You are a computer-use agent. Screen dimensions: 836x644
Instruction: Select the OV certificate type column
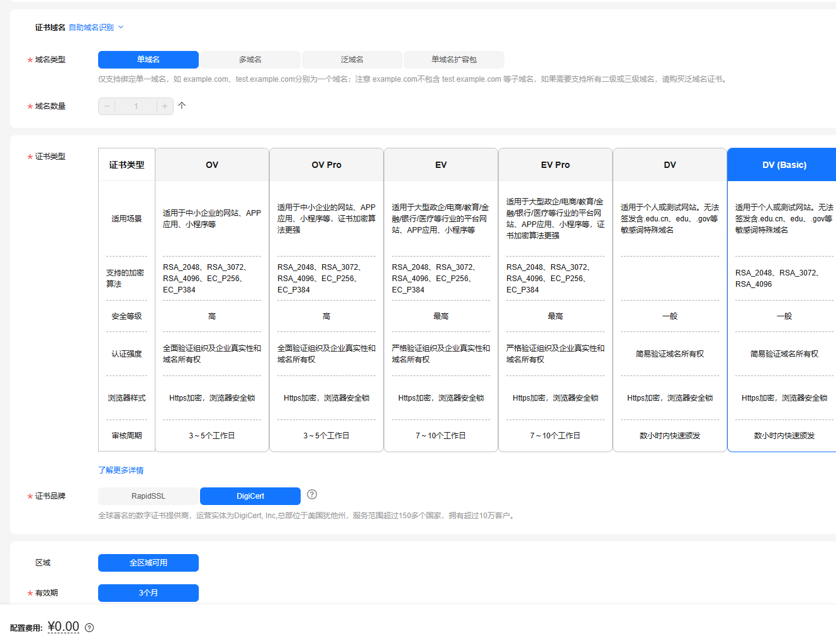[212, 165]
